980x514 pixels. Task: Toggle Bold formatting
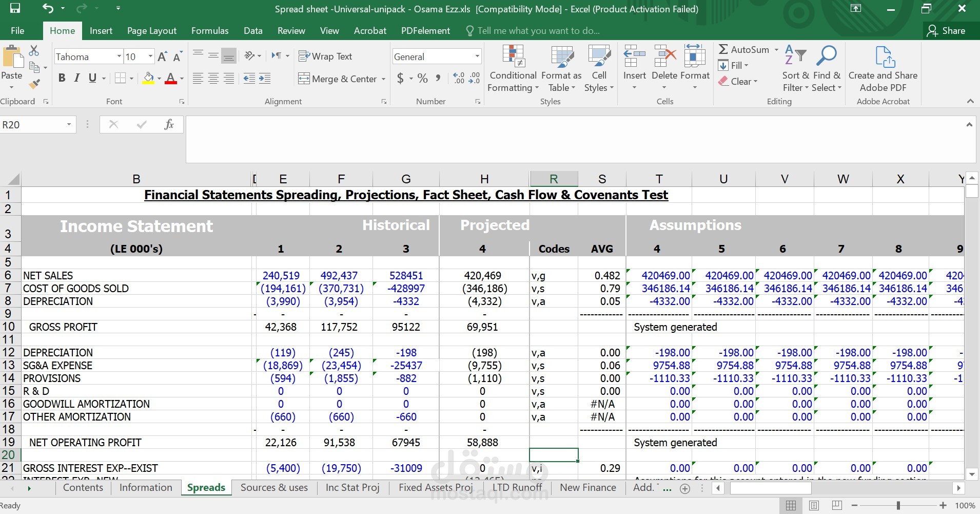[62, 78]
